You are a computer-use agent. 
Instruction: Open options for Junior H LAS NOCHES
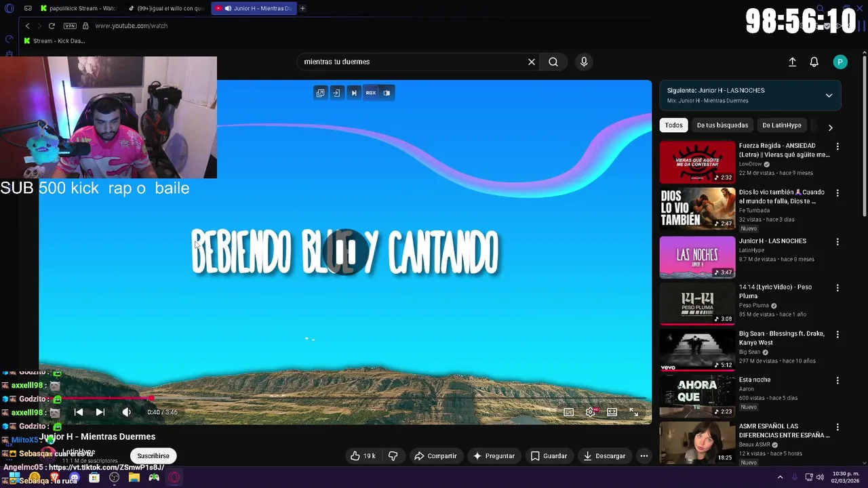point(837,242)
